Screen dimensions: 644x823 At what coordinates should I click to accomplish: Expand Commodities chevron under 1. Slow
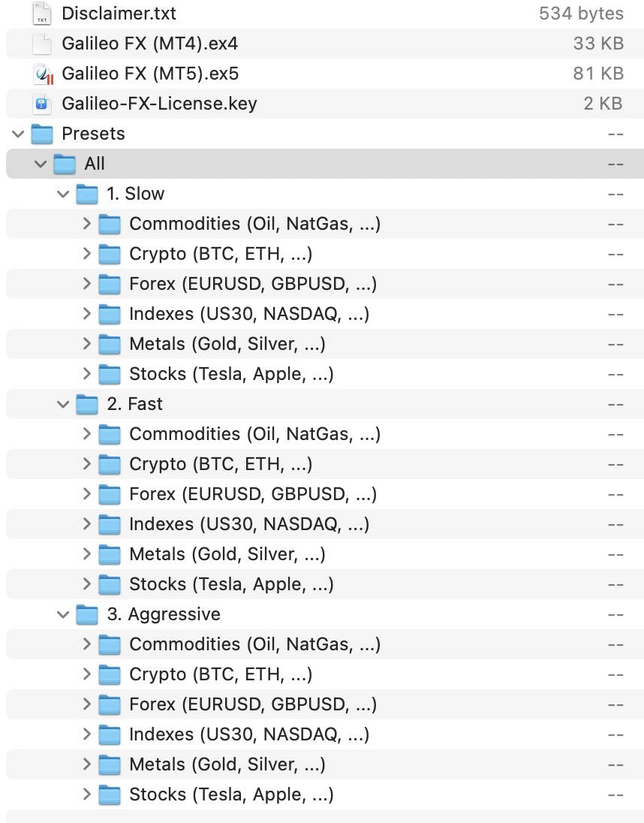tap(87, 224)
